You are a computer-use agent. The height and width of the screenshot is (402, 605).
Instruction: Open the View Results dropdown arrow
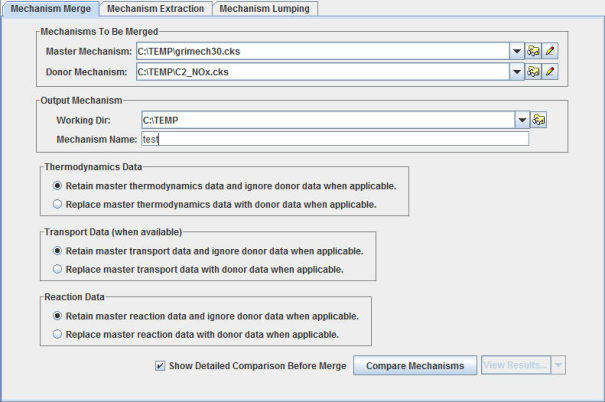[558, 365]
